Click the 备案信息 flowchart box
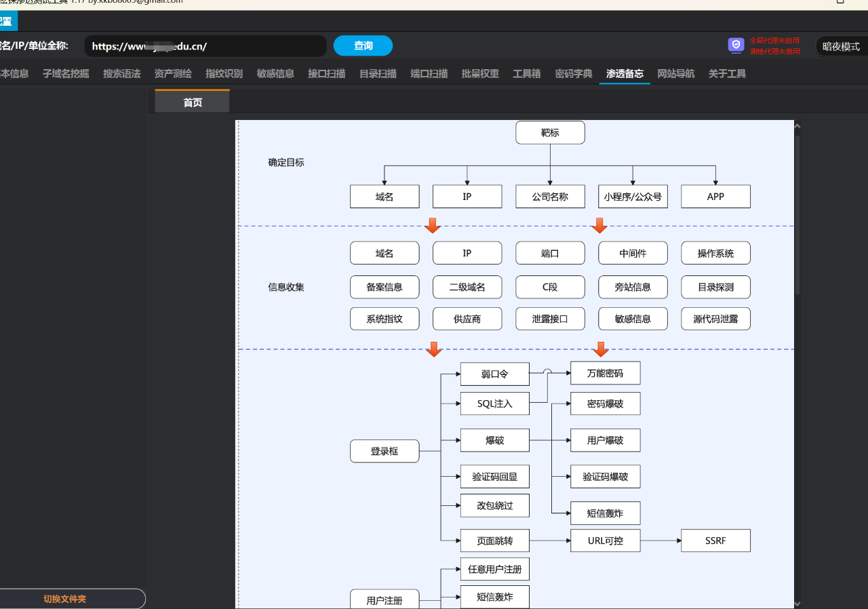Screen dimensions: 868x609 (384, 287)
